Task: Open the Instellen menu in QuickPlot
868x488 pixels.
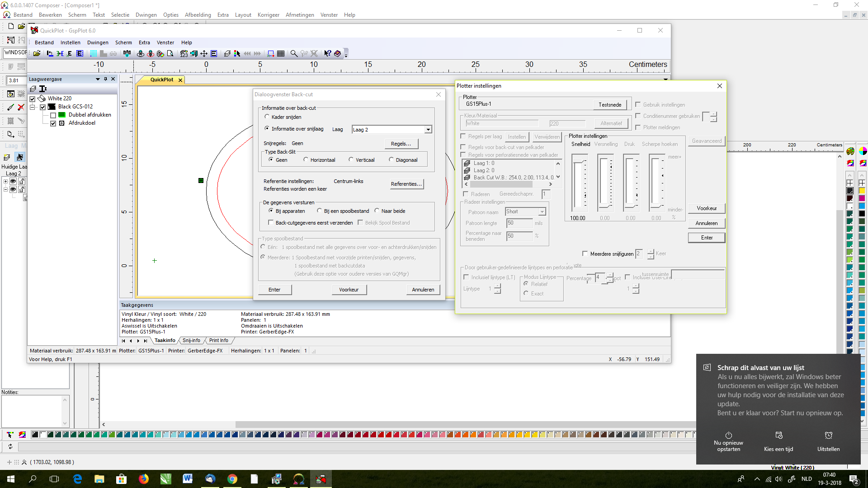Action: coord(70,42)
